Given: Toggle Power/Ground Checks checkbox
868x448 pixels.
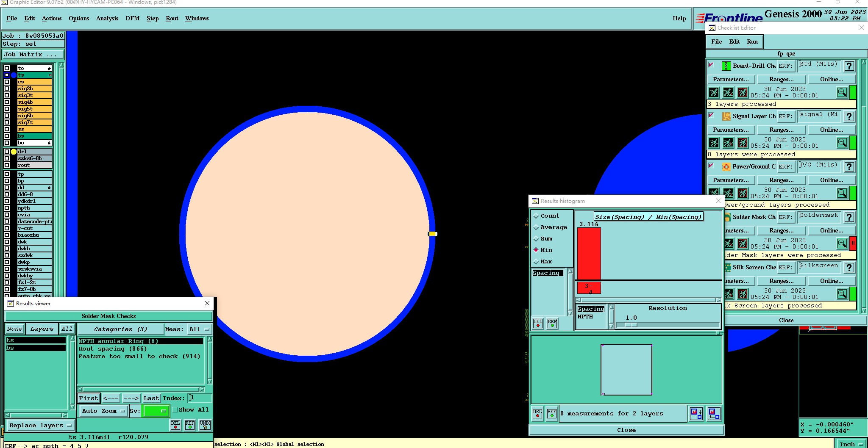Looking at the screenshot, I should (711, 166).
